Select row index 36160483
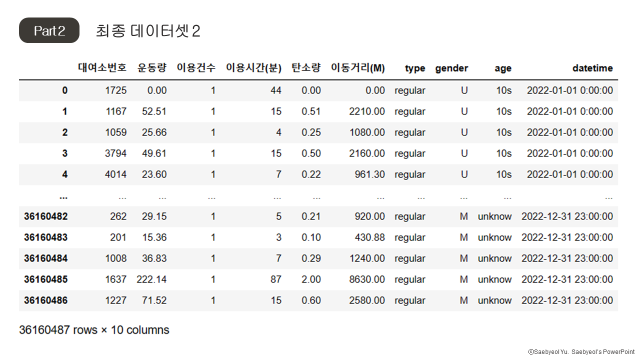The width and height of the screenshot is (640, 360). pos(46,238)
